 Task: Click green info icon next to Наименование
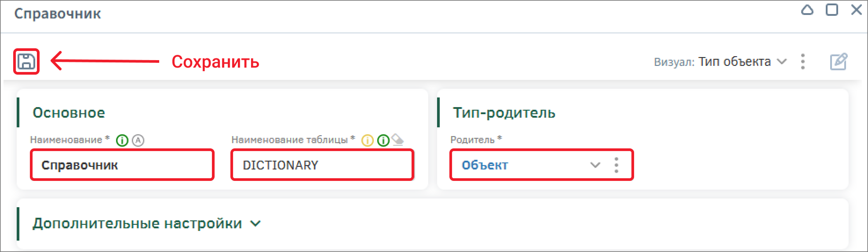122,140
